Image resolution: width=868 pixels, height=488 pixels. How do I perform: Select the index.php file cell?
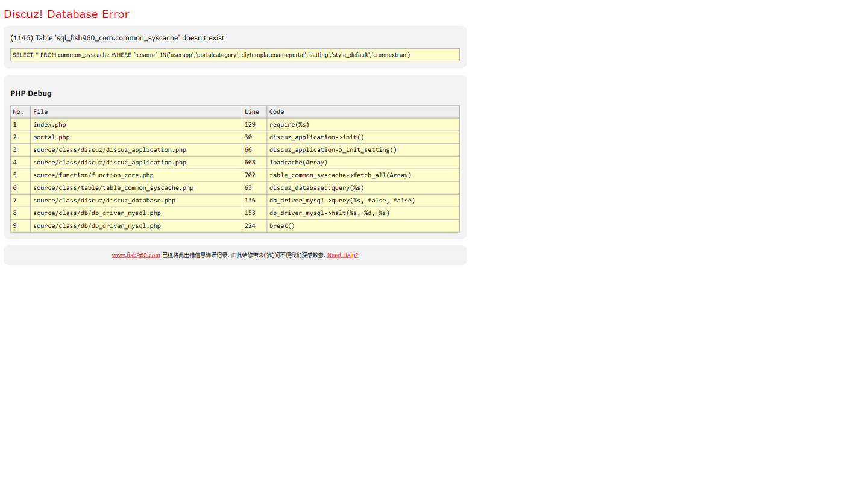136,125
